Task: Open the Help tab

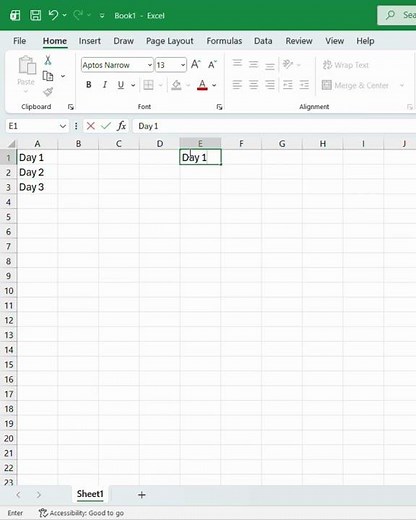Action: 365,41
